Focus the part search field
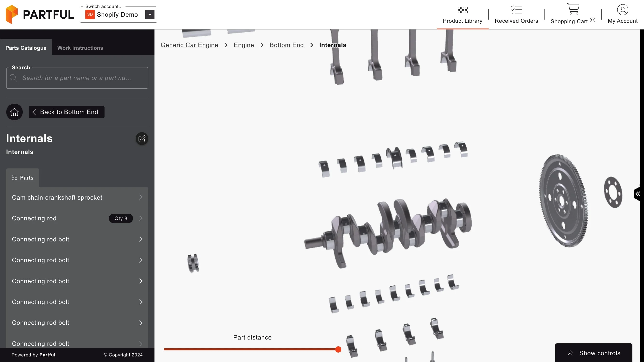Image resolution: width=644 pixels, height=362 pixels. (x=77, y=78)
